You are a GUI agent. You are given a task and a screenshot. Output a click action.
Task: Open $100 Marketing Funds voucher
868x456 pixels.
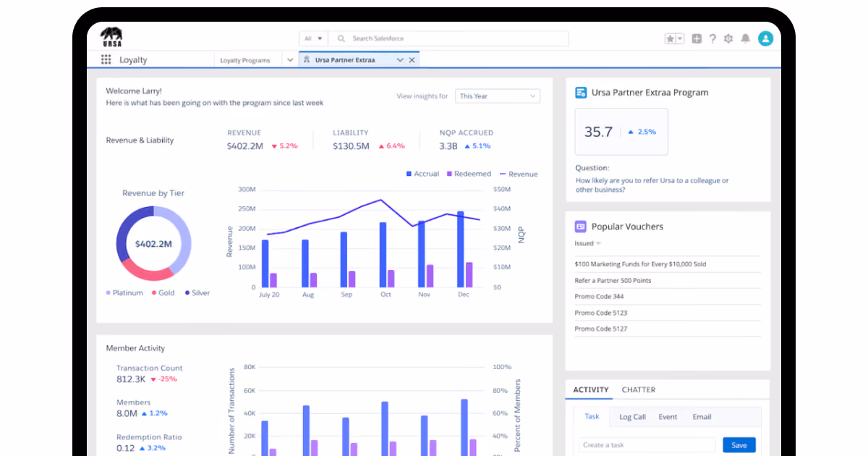pyautogui.click(x=640, y=264)
